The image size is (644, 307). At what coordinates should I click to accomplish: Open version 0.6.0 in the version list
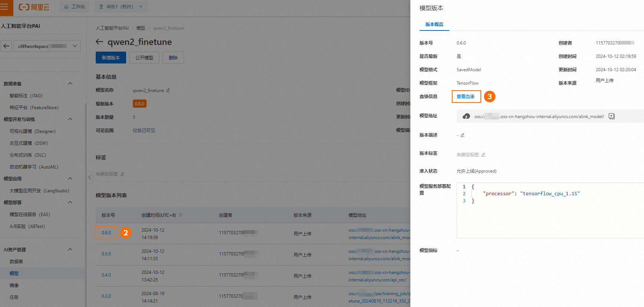pos(106,233)
